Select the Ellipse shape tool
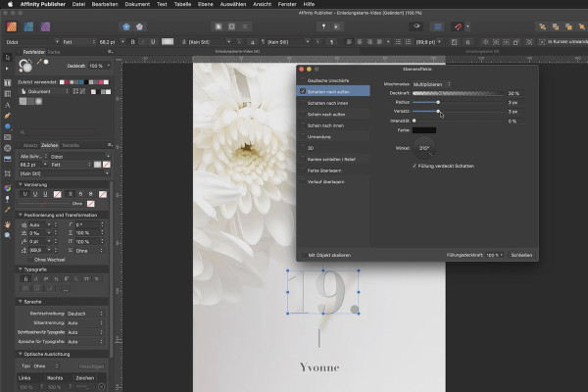This screenshot has width=588, height=392. [8, 126]
